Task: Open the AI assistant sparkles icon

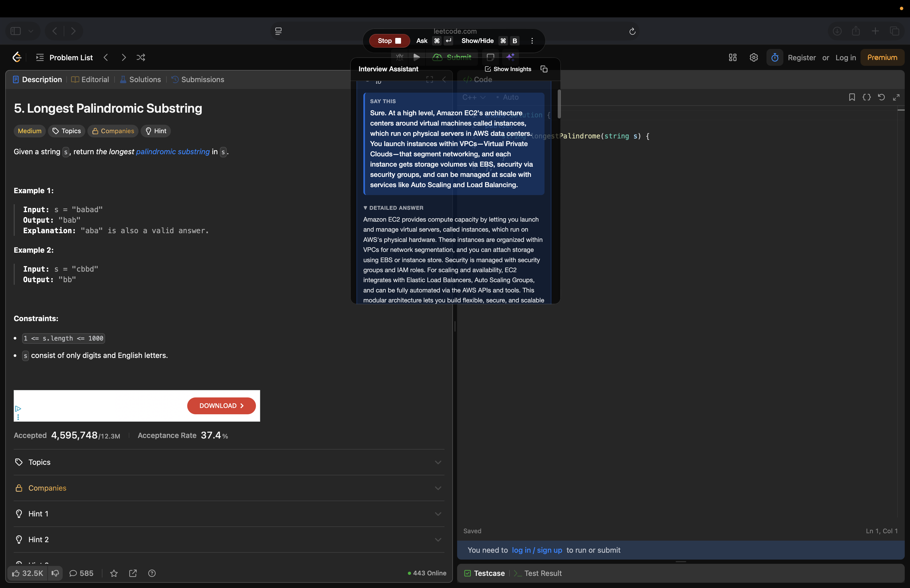Action: pyautogui.click(x=511, y=57)
